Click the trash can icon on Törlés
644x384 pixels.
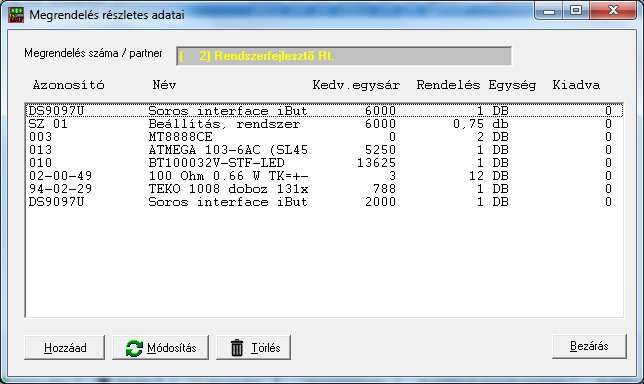237,348
